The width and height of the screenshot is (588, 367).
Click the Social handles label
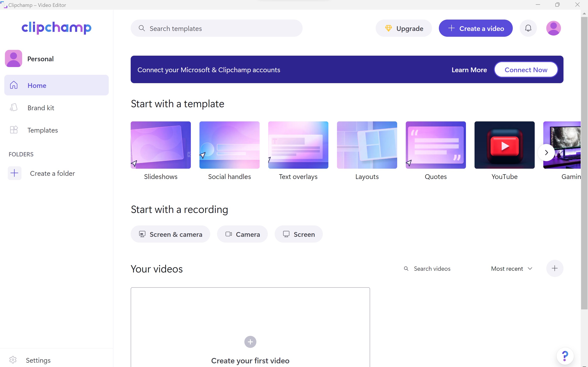click(x=229, y=176)
